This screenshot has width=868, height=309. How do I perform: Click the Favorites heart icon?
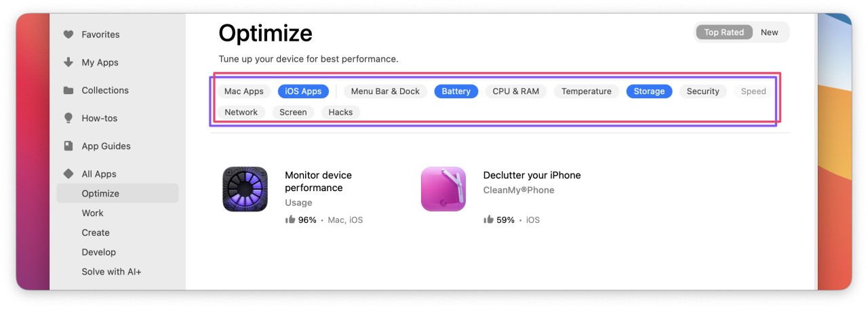tap(68, 35)
